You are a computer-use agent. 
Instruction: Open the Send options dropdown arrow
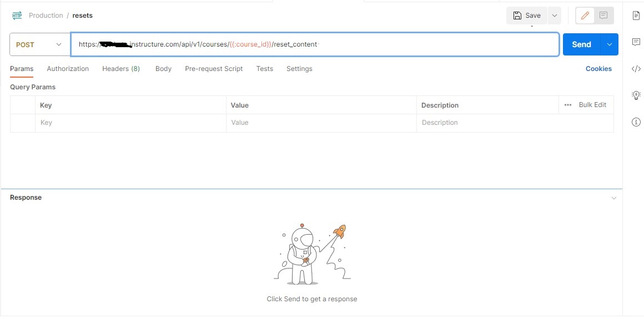(610, 44)
